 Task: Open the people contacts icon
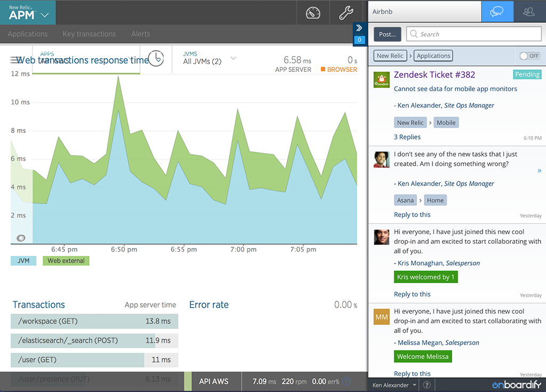(529, 12)
